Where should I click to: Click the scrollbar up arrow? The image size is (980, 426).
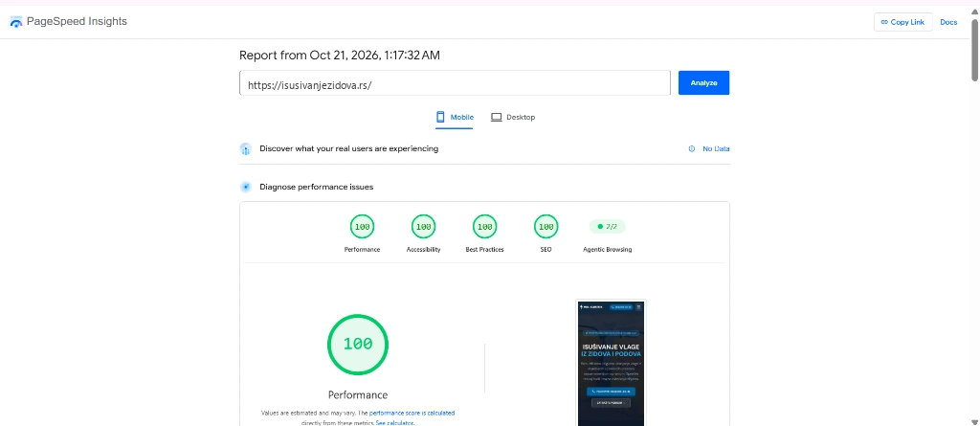(974, 10)
